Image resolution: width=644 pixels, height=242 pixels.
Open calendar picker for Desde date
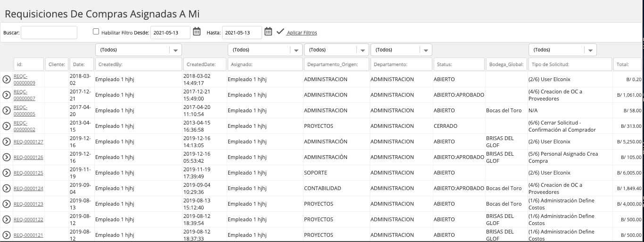click(197, 32)
